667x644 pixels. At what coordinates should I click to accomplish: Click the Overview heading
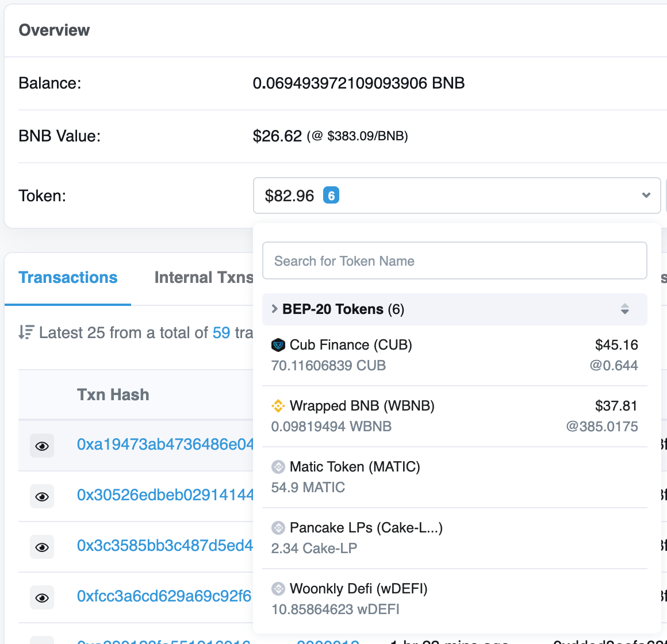point(55,30)
